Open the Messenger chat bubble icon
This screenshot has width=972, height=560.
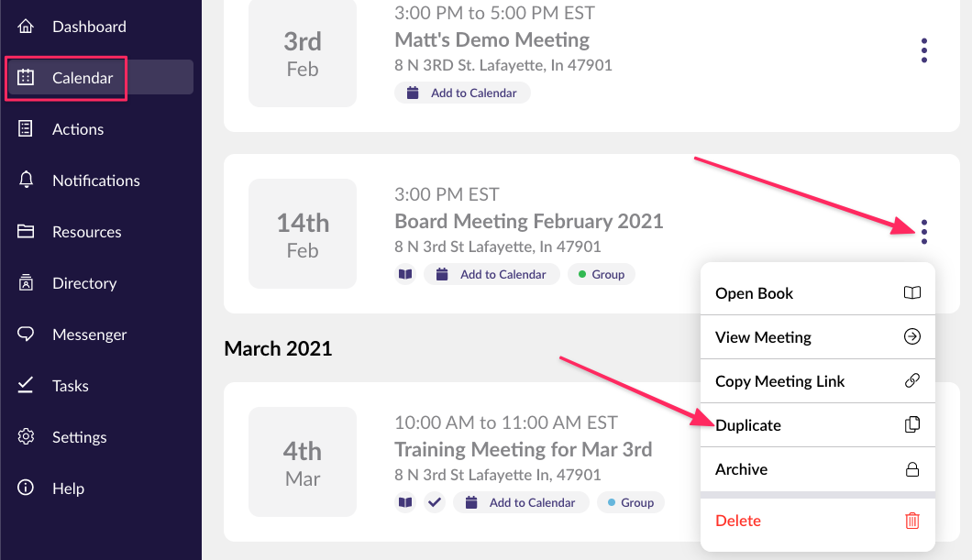pyautogui.click(x=26, y=335)
